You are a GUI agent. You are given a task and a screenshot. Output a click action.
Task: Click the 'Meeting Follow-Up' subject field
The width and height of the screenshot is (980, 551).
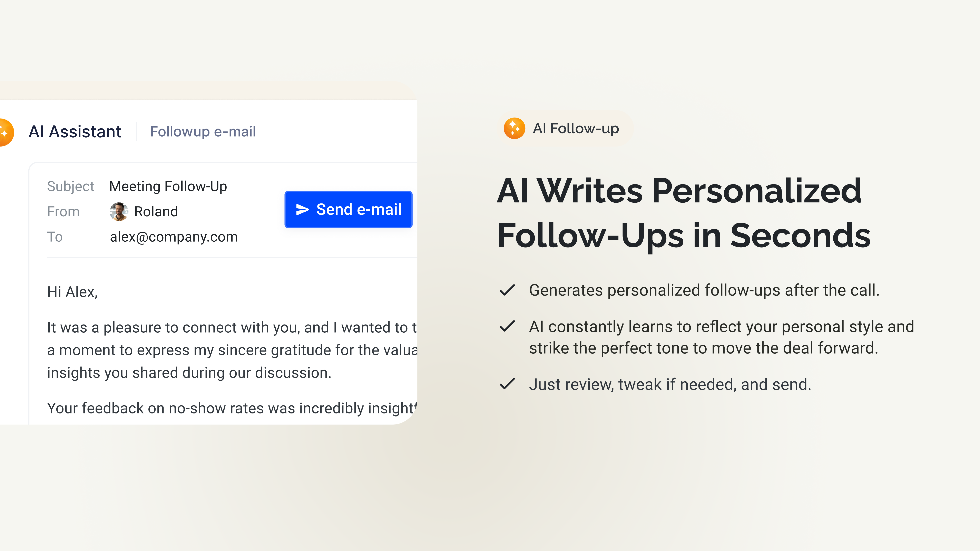click(168, 186)
